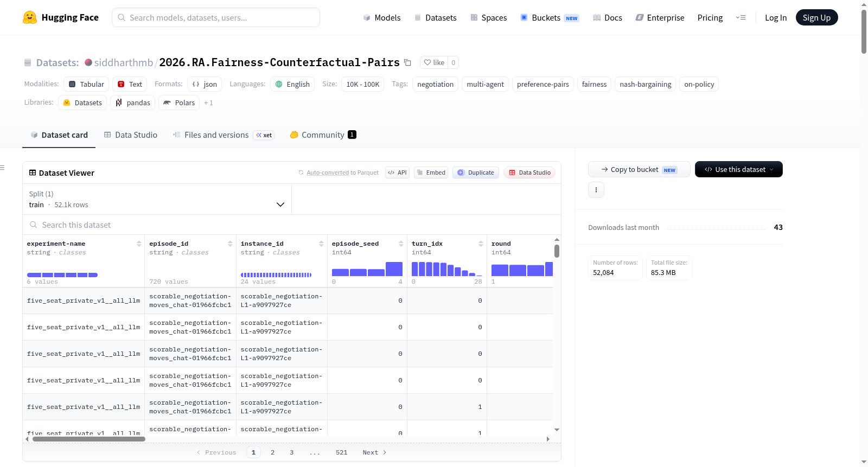Click the API button in Dataset Viewer
Image resolution: width=868 pixels, height=467 pixels.
397,172
